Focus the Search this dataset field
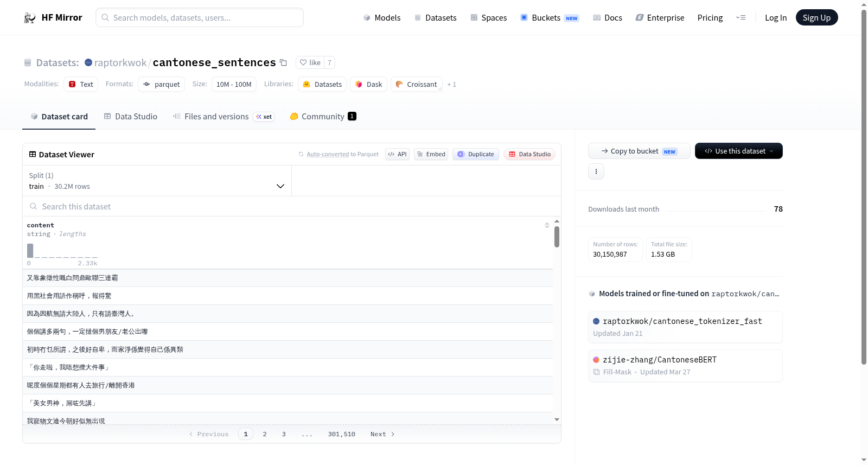 pos(292,207)
